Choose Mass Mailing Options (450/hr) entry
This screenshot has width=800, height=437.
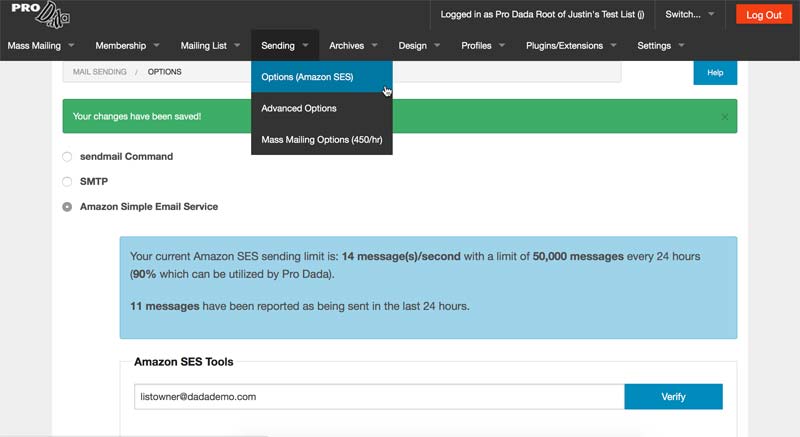click(x=321, y=139)
